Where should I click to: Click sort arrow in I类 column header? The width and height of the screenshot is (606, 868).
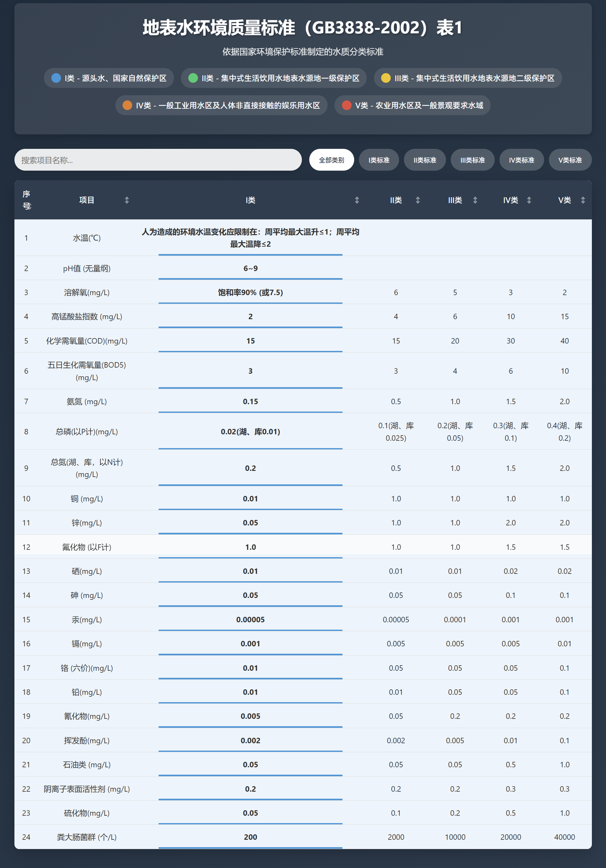click(x=357, y=200)
